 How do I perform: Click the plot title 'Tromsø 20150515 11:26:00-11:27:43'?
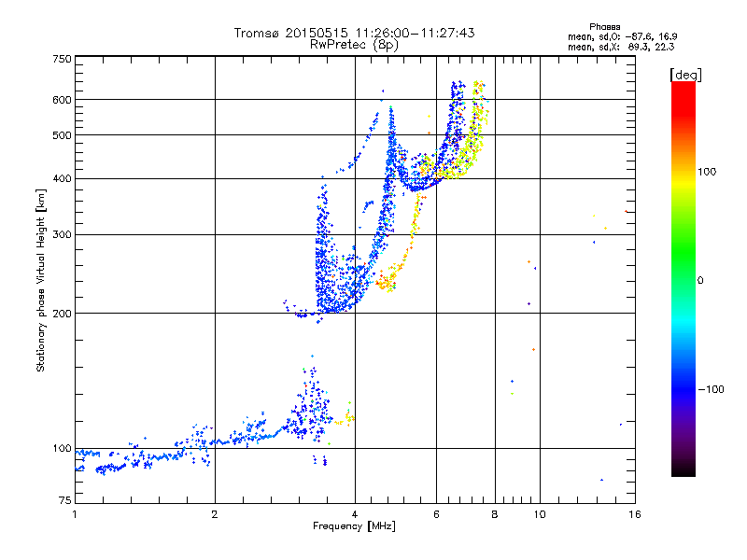354,33
